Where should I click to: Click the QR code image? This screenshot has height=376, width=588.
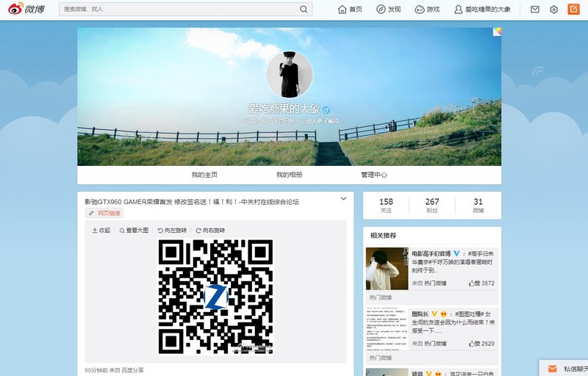pos(215,297)
